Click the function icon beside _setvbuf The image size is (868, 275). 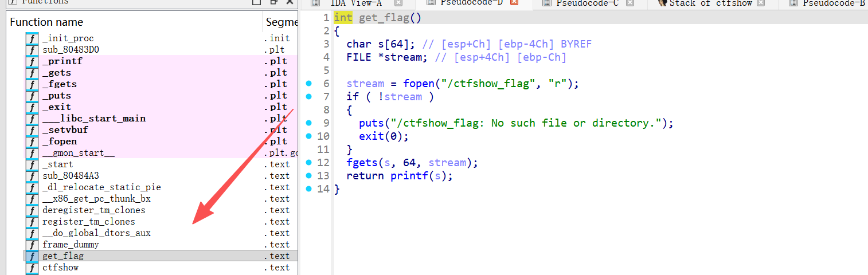coord(32,130)
